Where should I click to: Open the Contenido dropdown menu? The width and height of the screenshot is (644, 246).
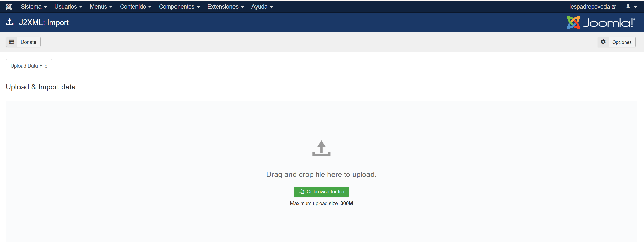(135, 7)
